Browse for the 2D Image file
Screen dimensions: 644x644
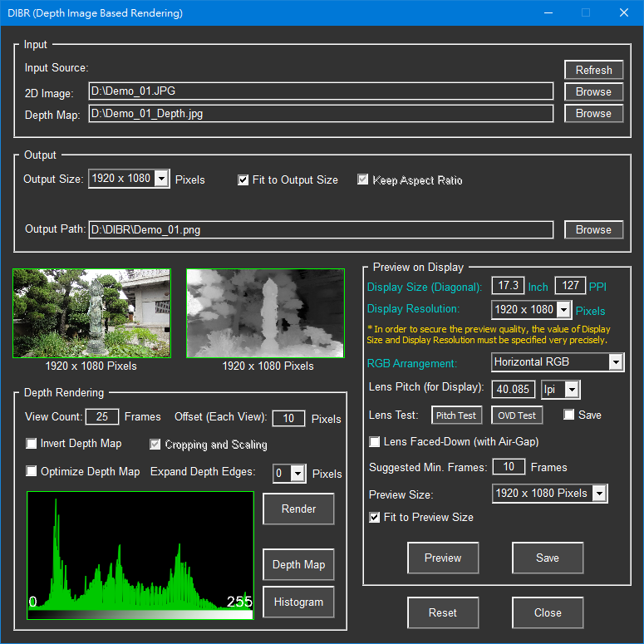pos(593,91)
